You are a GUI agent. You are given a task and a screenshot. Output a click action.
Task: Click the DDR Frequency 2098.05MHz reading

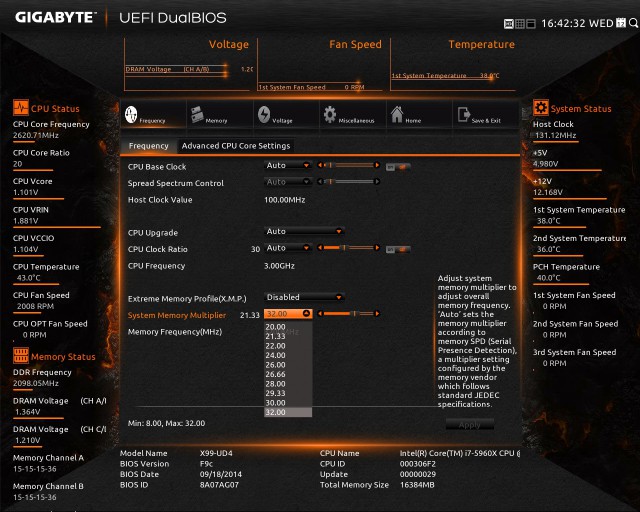36,383
